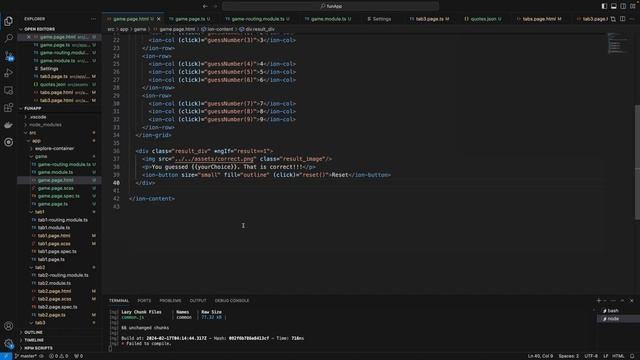Split the editor to the right
Image resolution: width=640 pixels, height=360 pixels.
(622, 19)
